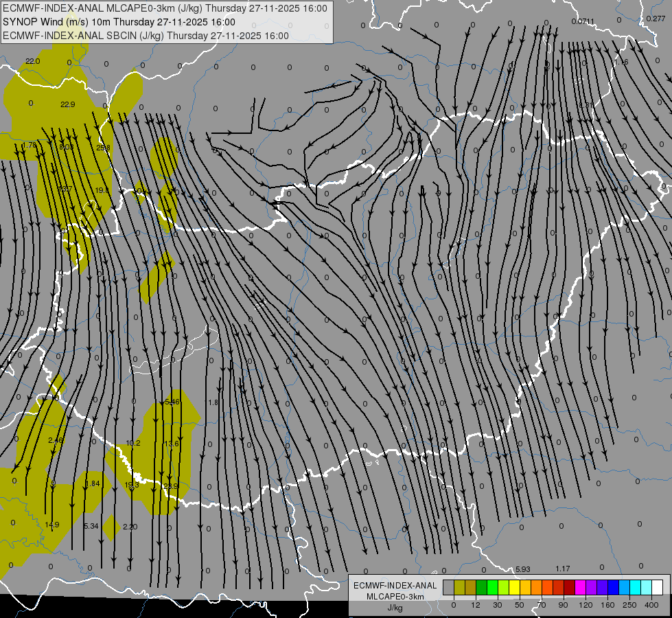Click the map value 19.3
672x618 pixels.
point(132,485)
